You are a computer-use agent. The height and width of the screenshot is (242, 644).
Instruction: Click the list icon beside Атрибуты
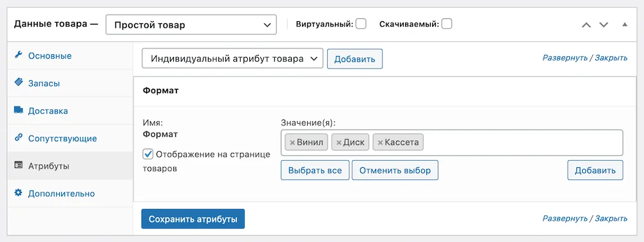(18, 165)
